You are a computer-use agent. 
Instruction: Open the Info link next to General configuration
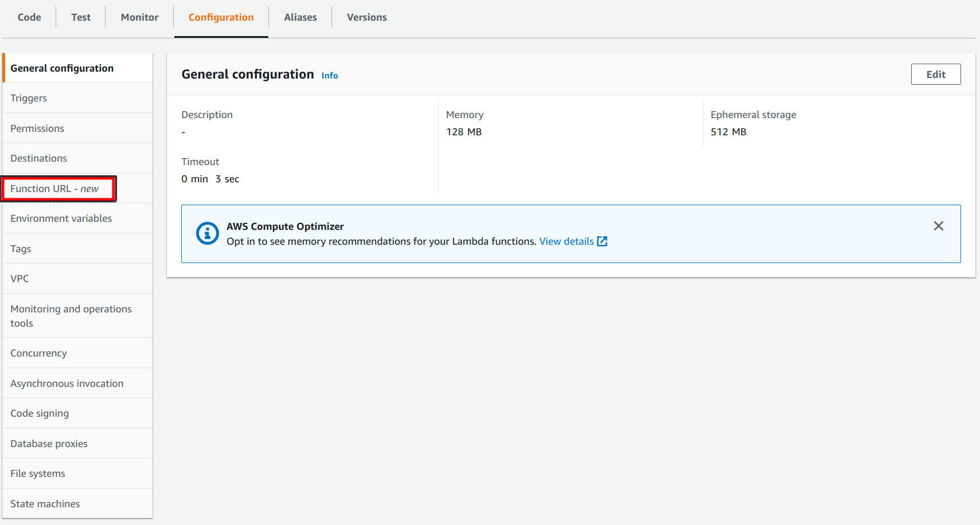pos(329,75)
